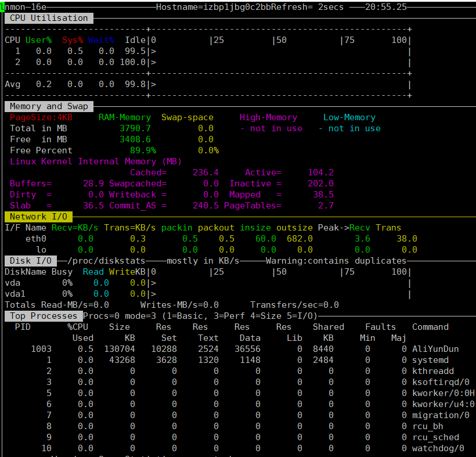Image resolution: width=476 pixels, height=457 pixels.
Task: Click the Procs=0 mode=3 text
Action: 120,316
